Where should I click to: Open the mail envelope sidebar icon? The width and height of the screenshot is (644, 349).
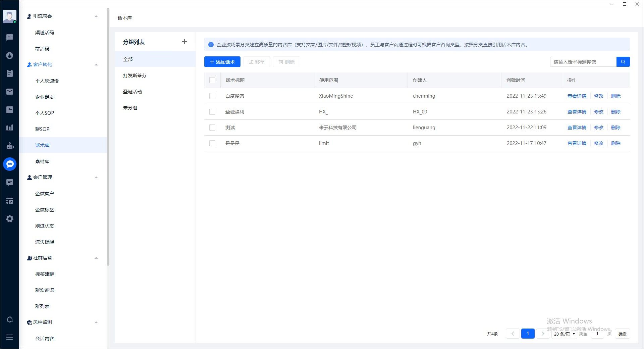pos(10,92)
